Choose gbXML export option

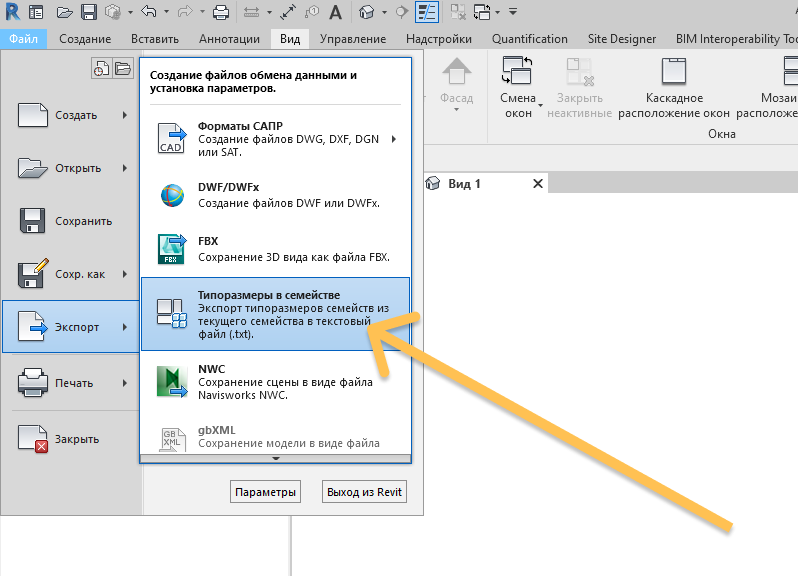[275, 437]
